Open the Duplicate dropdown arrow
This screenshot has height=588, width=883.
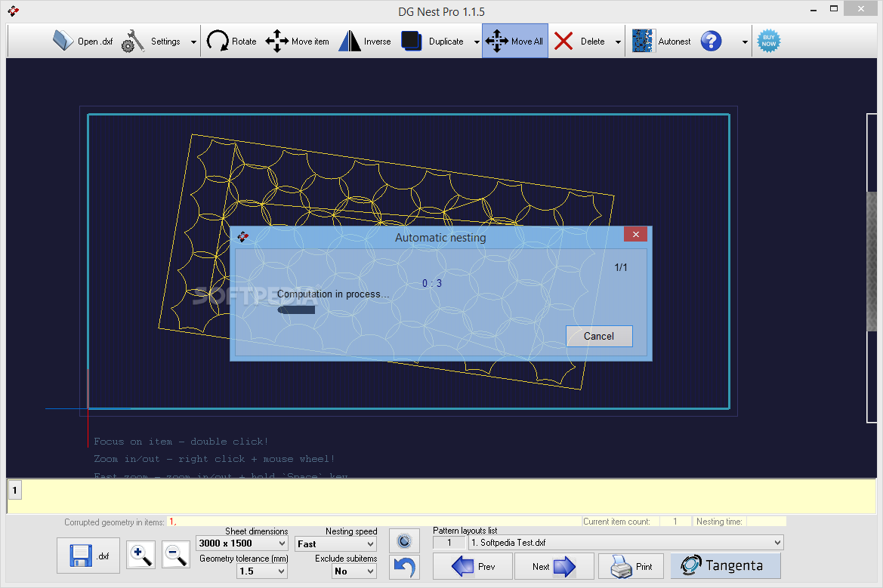point(477,42)
